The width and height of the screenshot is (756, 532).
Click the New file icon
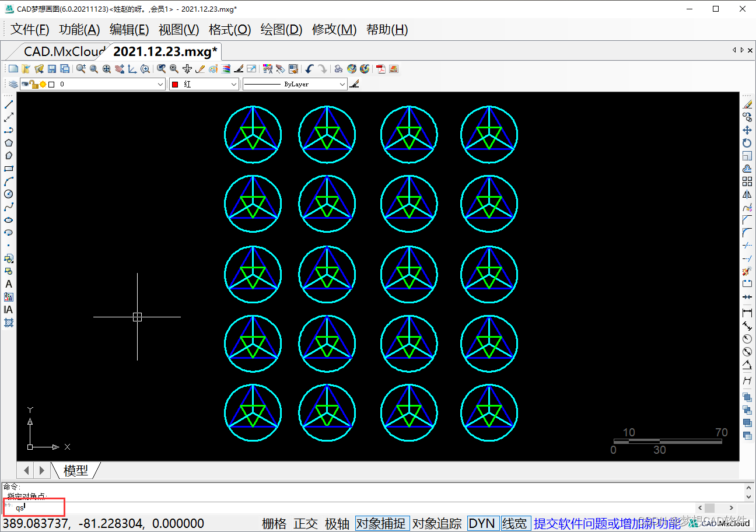13,69
